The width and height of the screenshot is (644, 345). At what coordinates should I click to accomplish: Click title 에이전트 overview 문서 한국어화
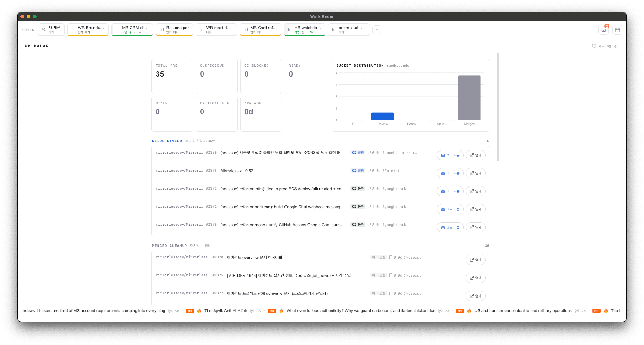pos(254,258)
